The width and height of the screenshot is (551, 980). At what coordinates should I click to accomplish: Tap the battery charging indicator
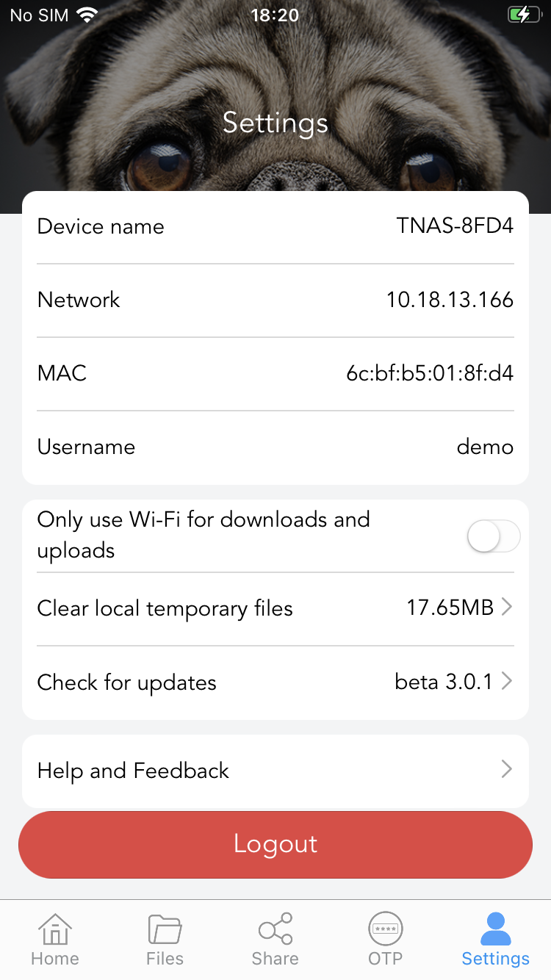[x=523, y=15]
